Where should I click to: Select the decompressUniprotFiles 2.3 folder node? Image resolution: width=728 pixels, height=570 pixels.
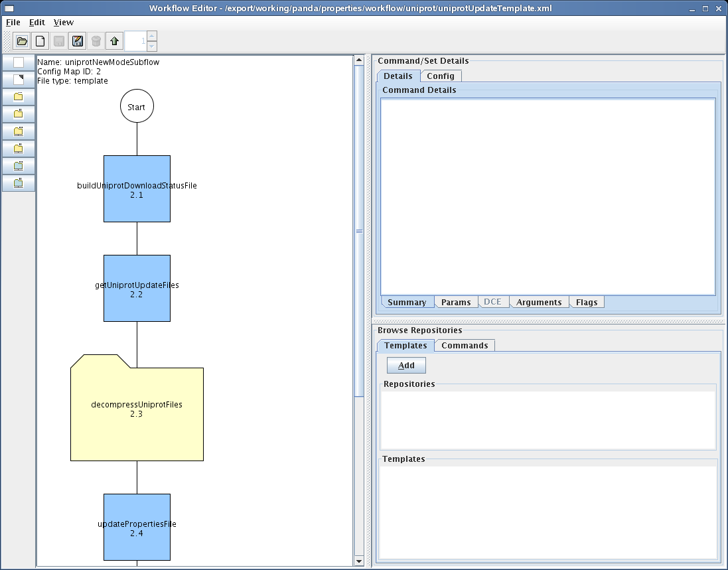[137, 408]
